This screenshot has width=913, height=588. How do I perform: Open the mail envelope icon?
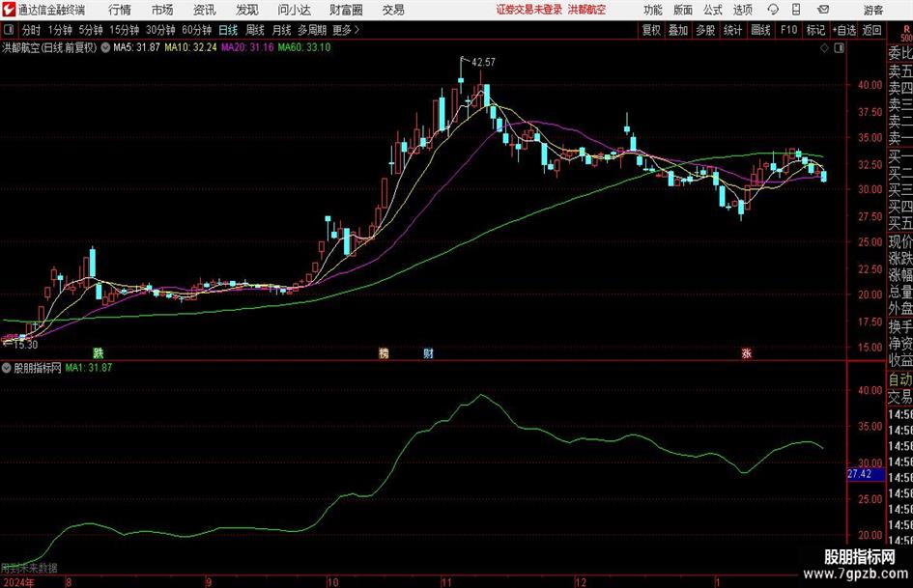(823, 10)
